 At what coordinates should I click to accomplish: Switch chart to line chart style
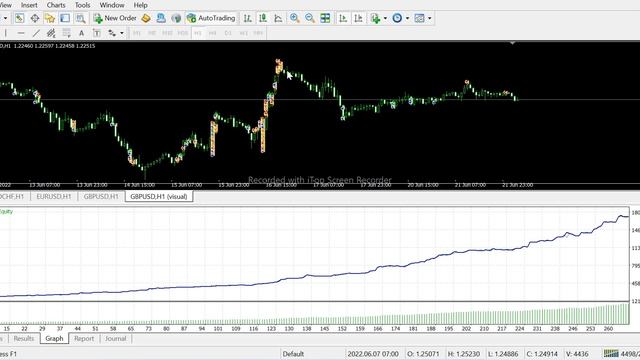278,18
